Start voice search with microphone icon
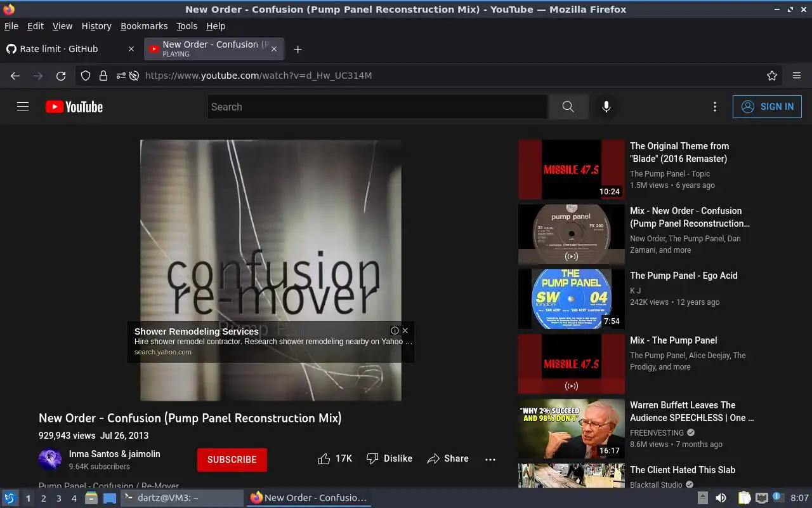Image resolution: width=812 pixels, height=508 pixels. 606,107
